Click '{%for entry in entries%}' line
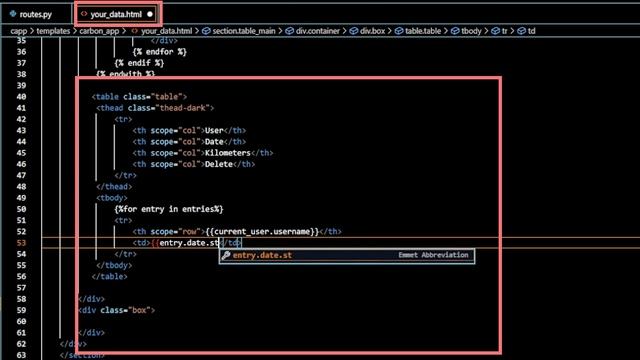The height and width of the screenshot is (360, 640). 169,209
